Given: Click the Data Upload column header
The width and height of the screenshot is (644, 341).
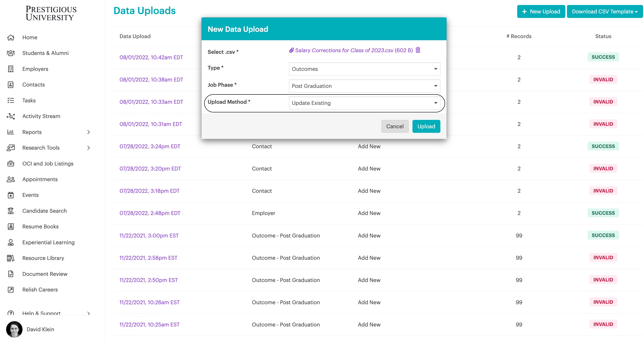Looking at the screenshot, I should point(135,36).
